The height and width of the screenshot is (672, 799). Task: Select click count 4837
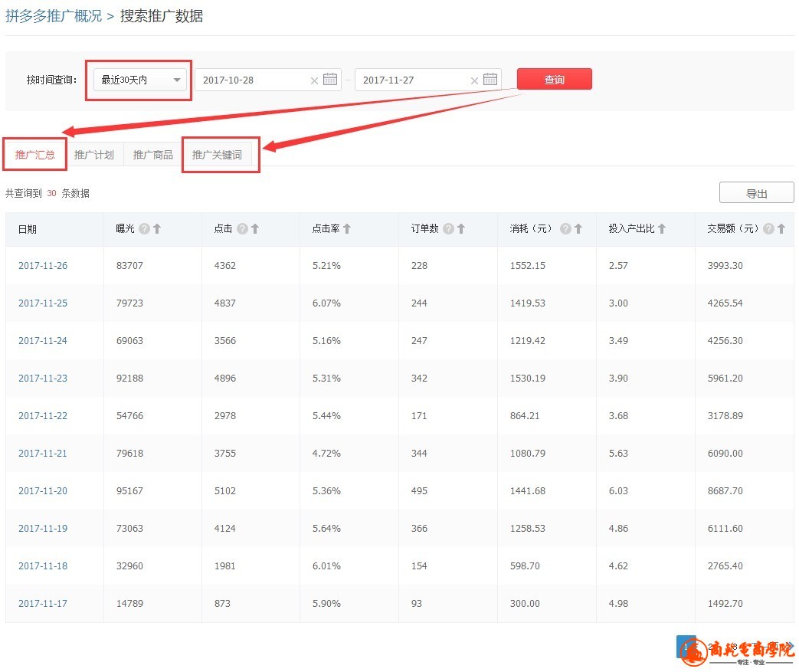tap(225, 303)
